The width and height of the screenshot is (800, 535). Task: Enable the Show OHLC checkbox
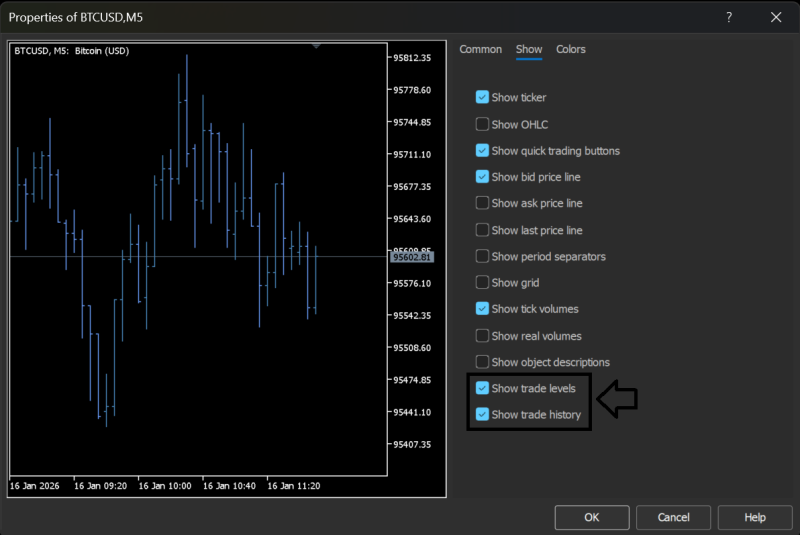[x=483, y=125]
